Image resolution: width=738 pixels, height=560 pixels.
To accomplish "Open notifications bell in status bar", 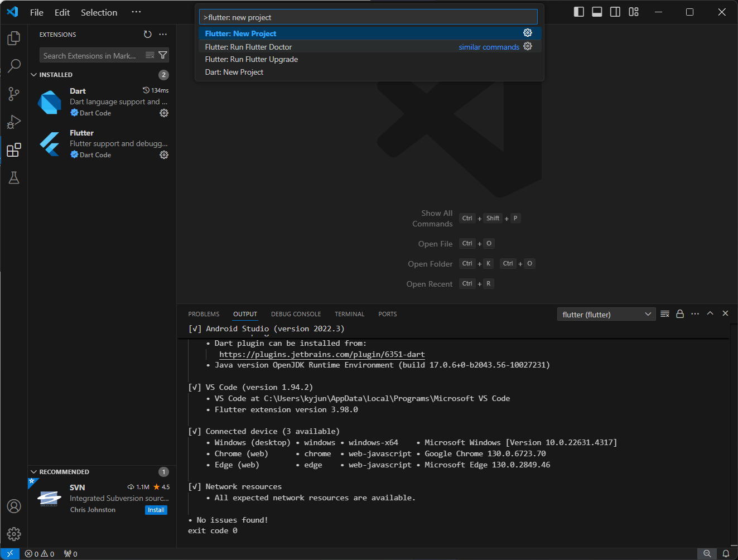I will (726, 554).
